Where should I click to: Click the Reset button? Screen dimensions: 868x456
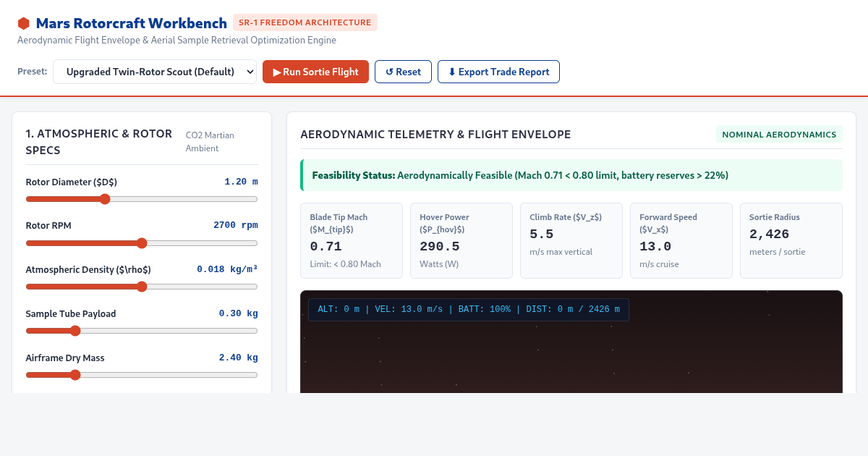[x=403, y=72]
